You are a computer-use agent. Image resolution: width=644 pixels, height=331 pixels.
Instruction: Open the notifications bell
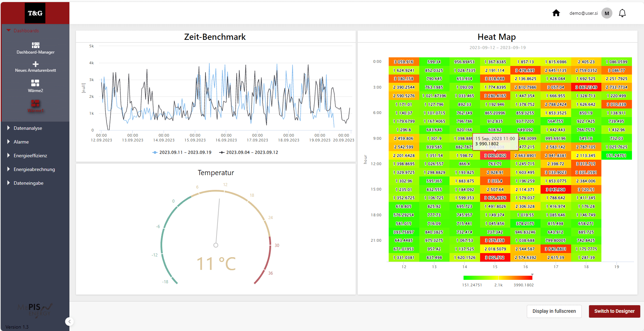(x=622, y=13)
